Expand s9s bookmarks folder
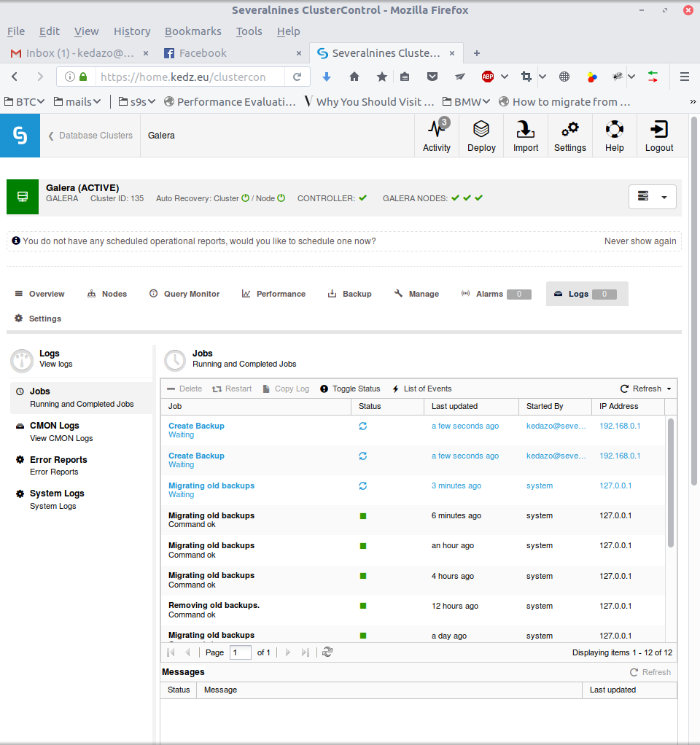The width and height of the screenshot is (700, 745). 137,101
